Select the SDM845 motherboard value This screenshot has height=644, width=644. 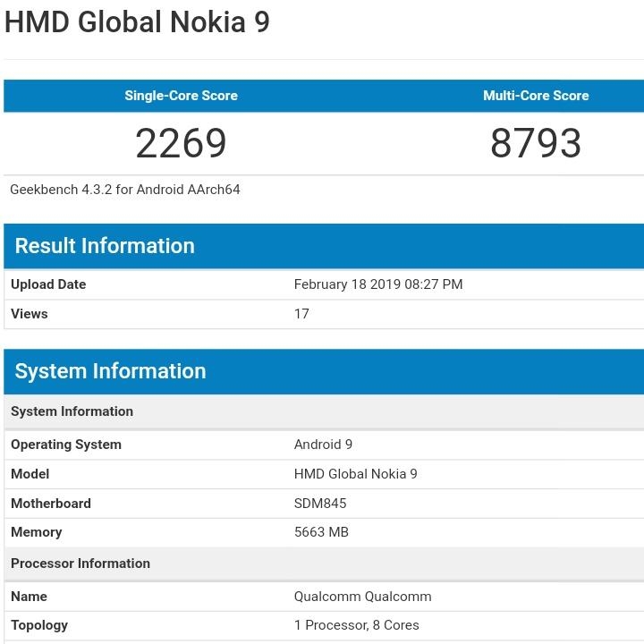[x=320, y=504]
